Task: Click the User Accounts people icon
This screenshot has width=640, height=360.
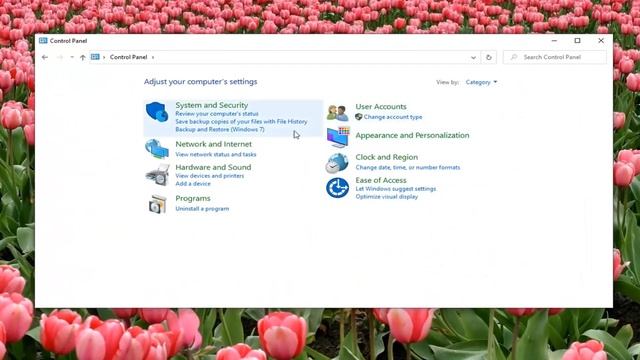Action: click(338, 113)
